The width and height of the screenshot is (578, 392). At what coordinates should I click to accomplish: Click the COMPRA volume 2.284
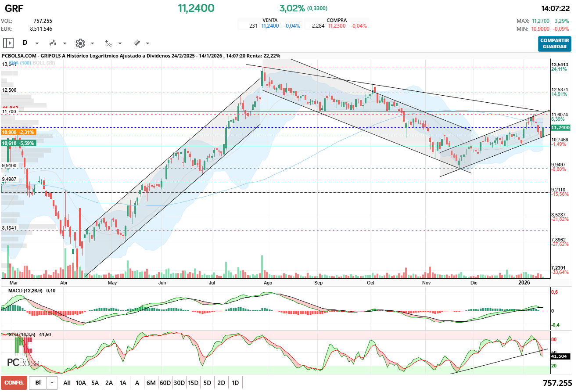point(318,26)
